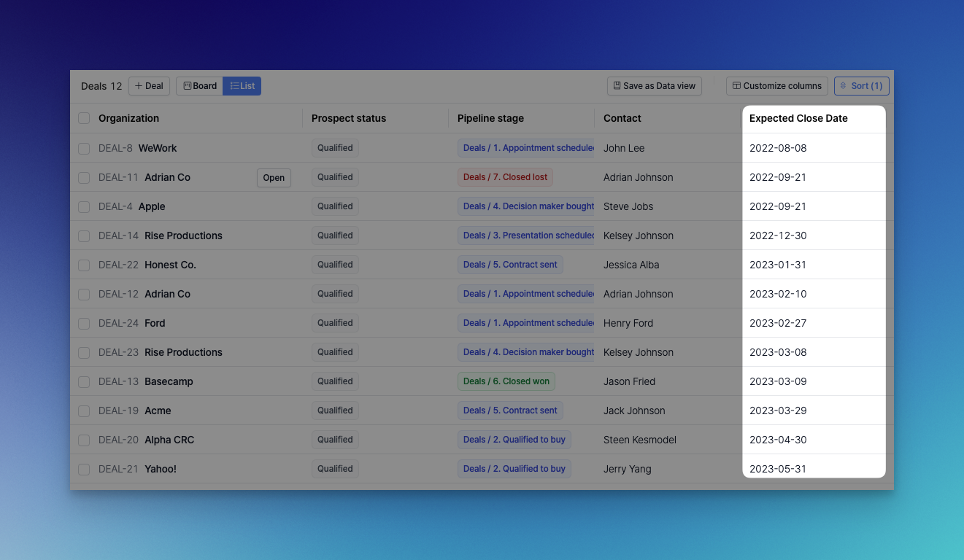Click the Closed lost stage tag

click(505, 177)
